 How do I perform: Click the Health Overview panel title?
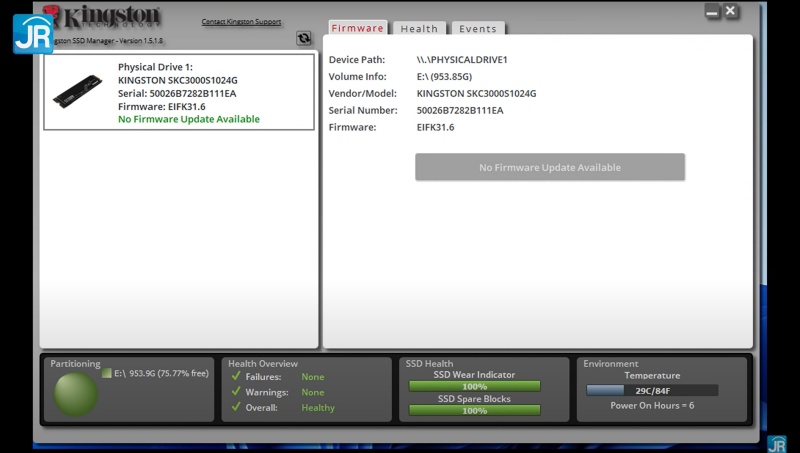pyautogui.click(x=263, y=364)
